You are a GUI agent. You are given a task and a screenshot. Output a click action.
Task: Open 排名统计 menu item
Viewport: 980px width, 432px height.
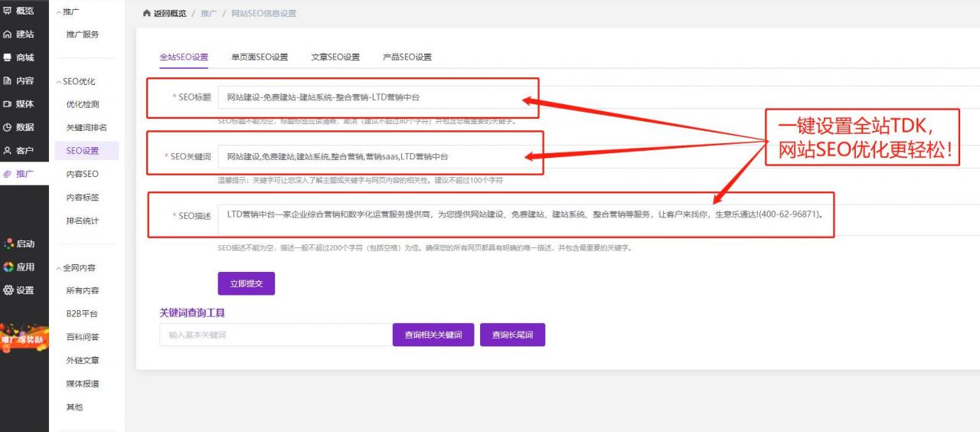click(83, 221)
